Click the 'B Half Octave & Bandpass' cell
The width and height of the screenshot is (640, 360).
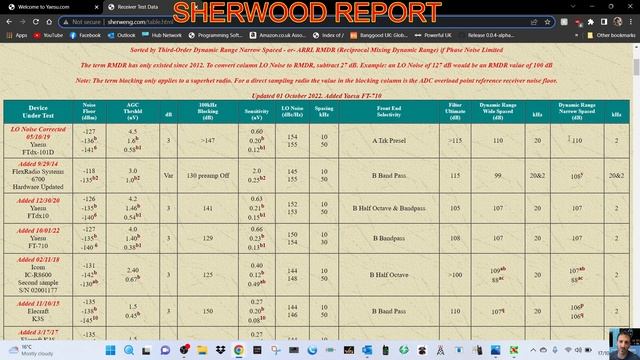coord(389,208)
